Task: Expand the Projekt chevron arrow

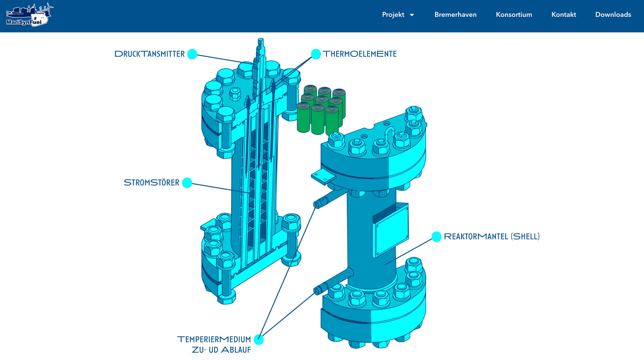Action: pyautogui.click(x=412, y=15)
